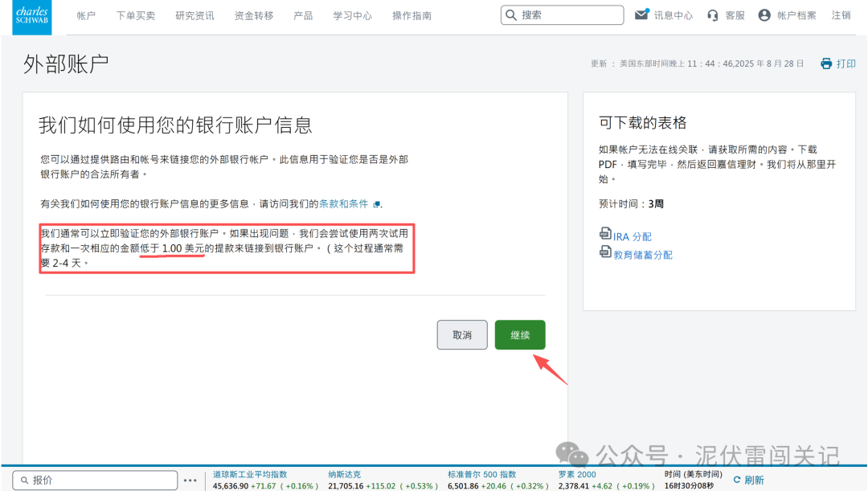Click the 刷新 refresh icon
Viewport: 868px width, 491px height.
point(736,479)
